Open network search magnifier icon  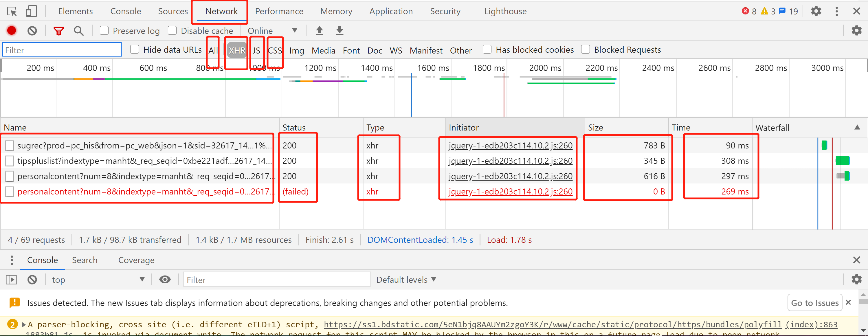pyautogui.click(x=79, y=31)
